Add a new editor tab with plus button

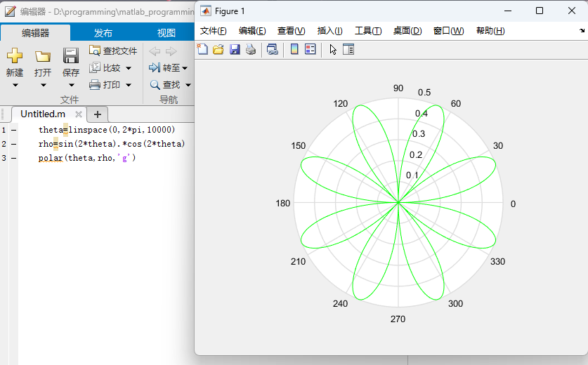[x=98, y=114]
